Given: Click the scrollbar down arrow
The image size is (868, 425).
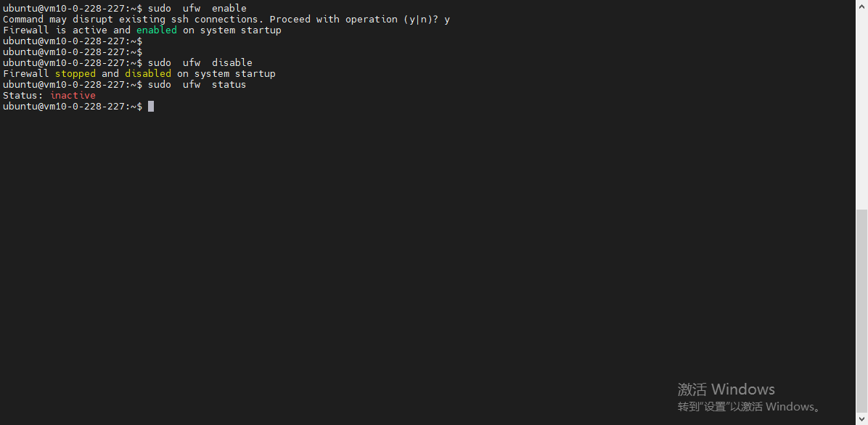Looking at the screenshot, I should (862, 418).
